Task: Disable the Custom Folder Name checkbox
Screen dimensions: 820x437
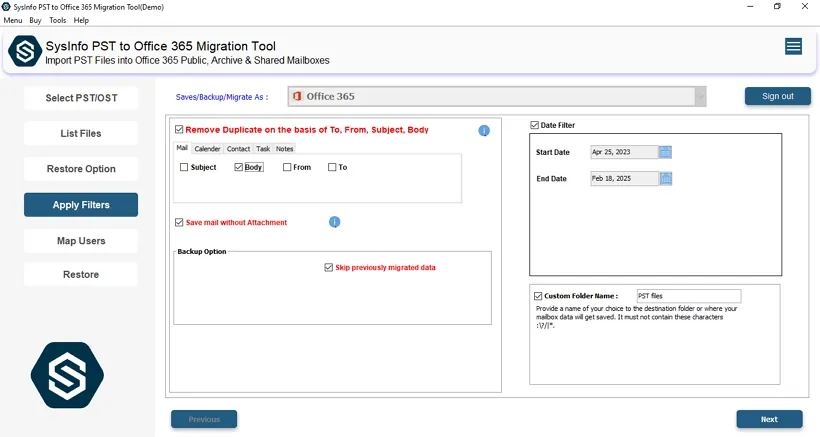Action: click(538, 296)
